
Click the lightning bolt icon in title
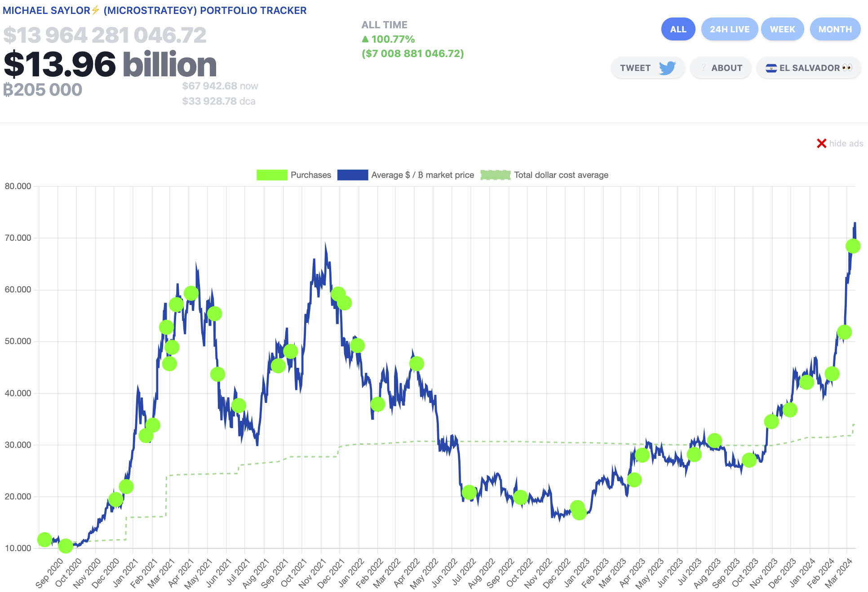[95, 10]
